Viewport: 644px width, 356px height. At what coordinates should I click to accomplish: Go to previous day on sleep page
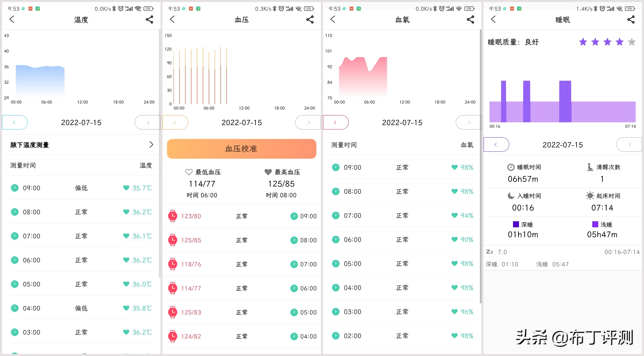pyautogui.click(x=496, y=144)
